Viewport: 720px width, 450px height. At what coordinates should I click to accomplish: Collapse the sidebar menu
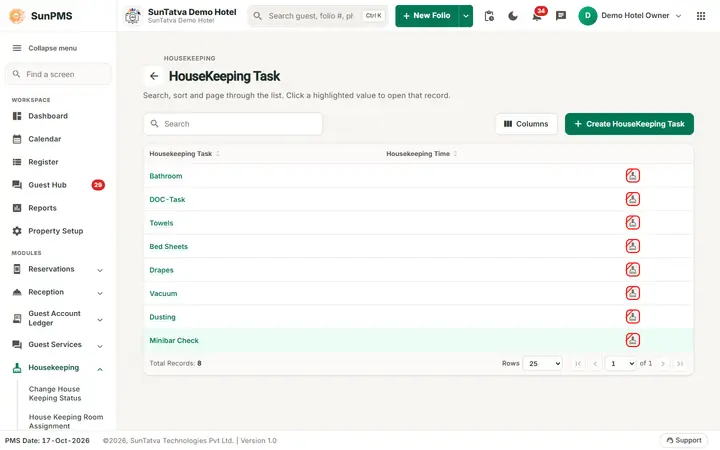pos(45,48)
